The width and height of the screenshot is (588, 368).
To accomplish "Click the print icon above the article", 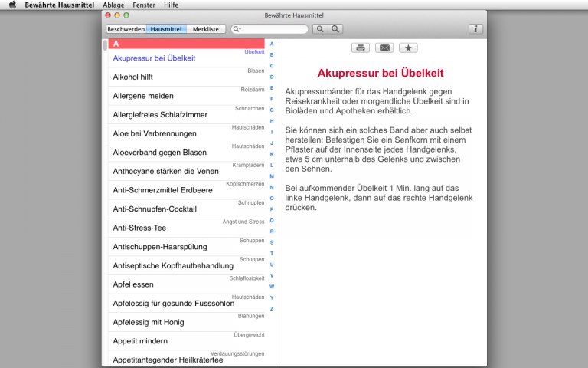I will pos(361,48).
